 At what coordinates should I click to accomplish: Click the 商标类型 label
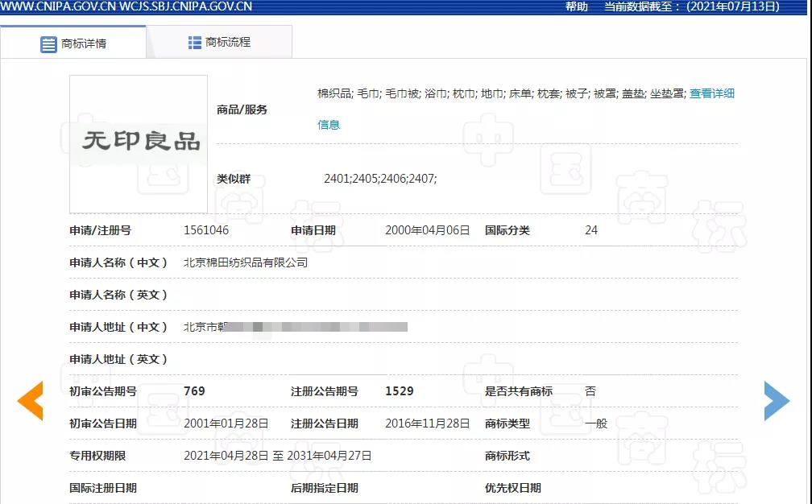[x=507, y=423]
